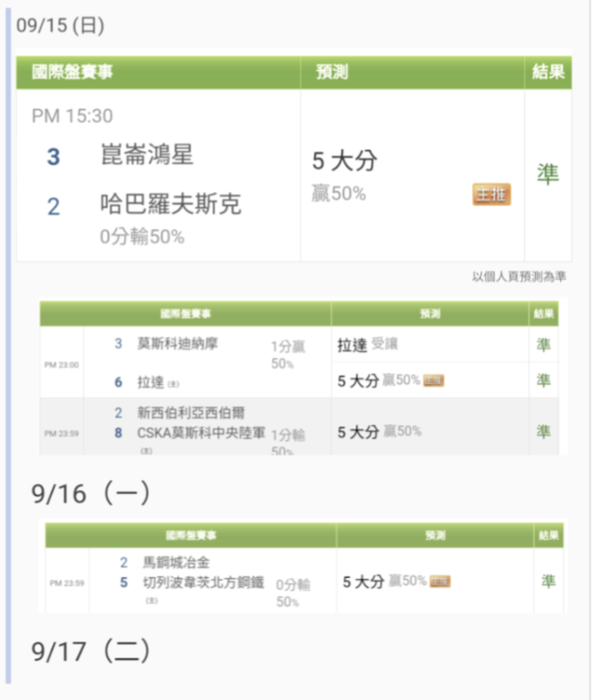Open the 哈巴羅夫斯克 team link
The image size is (595, 700).
tap(170, 204)
